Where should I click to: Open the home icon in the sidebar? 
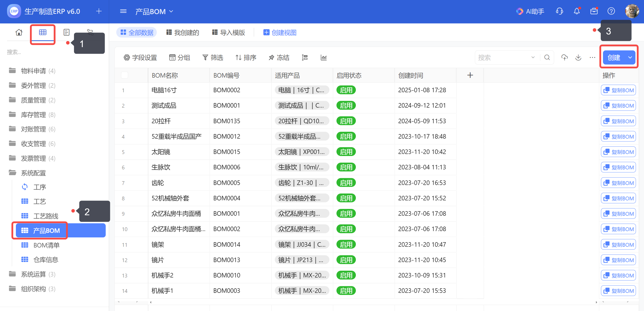(x=19, y=32)
